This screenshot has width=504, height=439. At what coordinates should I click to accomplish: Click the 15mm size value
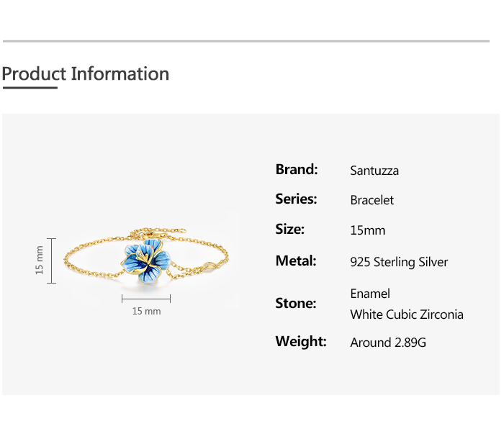(x=368, y=230)
